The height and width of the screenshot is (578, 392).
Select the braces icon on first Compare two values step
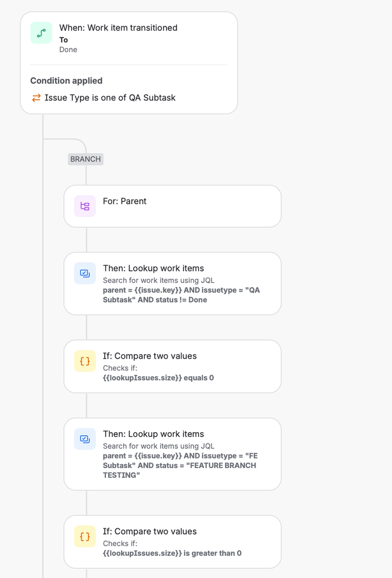84,360
